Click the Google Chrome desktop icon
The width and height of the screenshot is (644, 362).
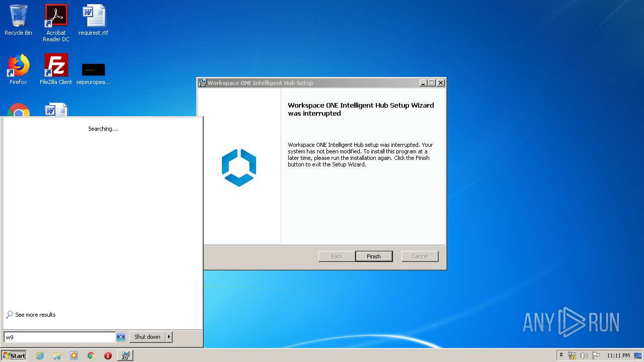[x=19, y=110]
